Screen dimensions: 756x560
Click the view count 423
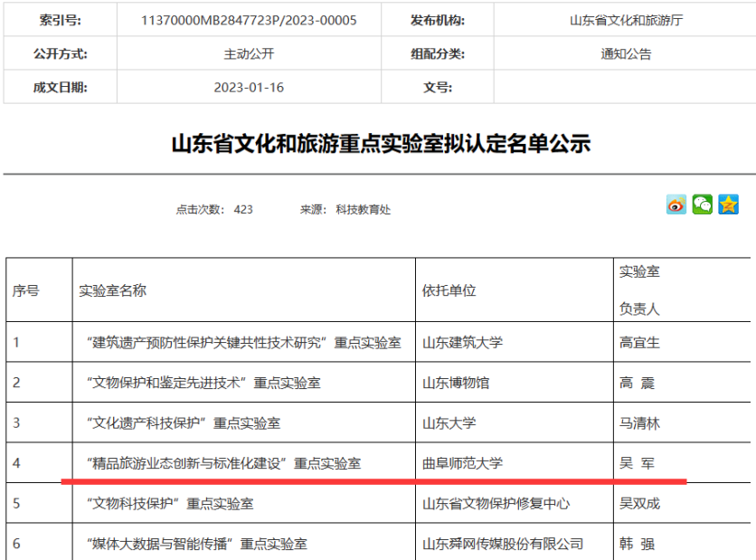[243, 210]
